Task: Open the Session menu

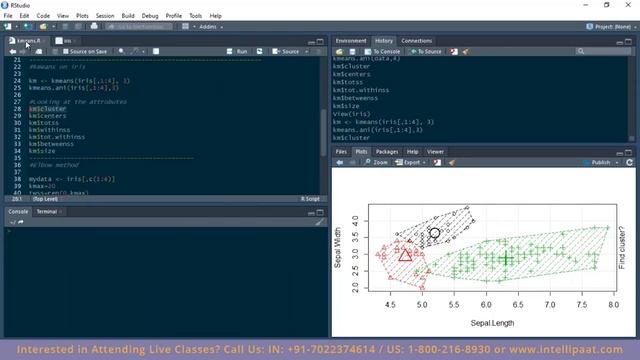Action: [105, 16]
